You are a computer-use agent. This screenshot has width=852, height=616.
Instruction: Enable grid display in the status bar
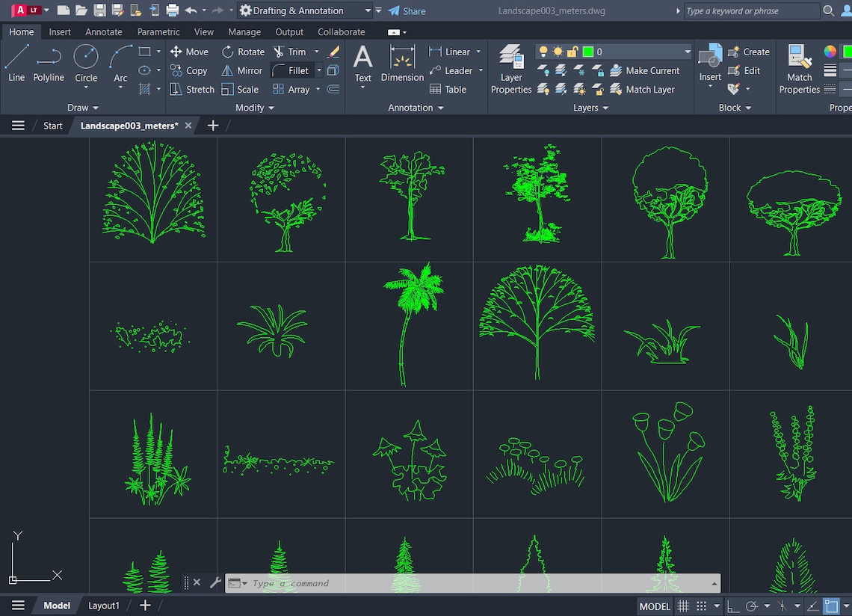[683, 606]
